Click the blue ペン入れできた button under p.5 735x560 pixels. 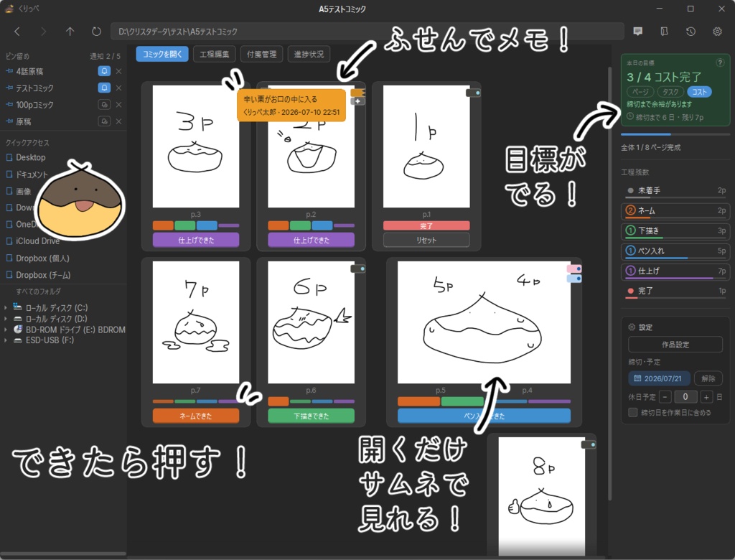click(484, 416)
